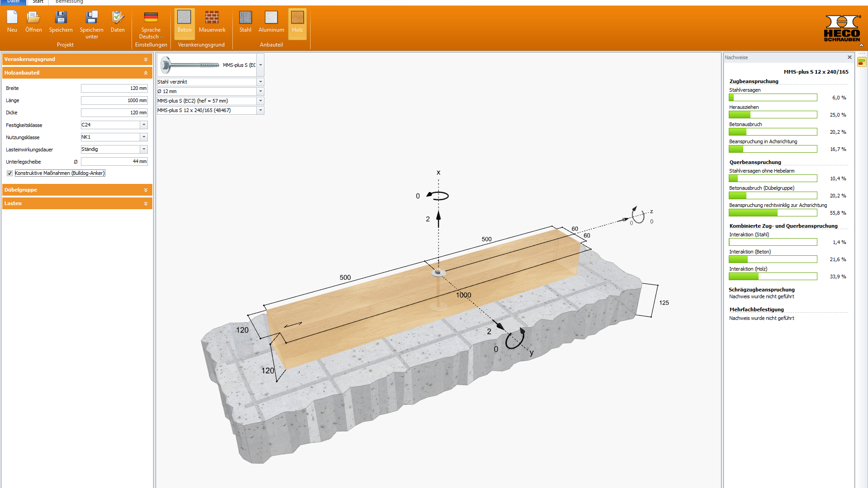The height and width of the screenshot is (488, 868).
Task: Click the Beanspruchung rechtwinklig zur Achsrichtung bar
Action: pyautogui.click(x=773, y=213)
